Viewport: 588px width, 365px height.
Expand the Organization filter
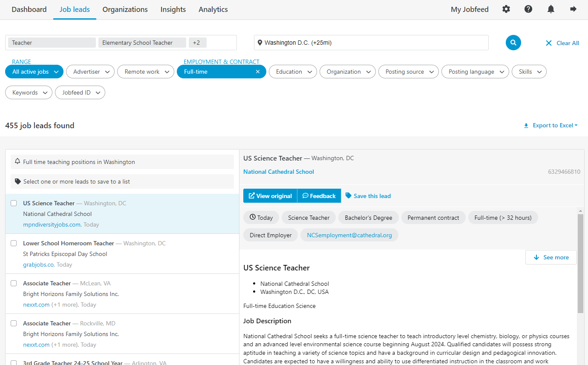pos(348,72)
